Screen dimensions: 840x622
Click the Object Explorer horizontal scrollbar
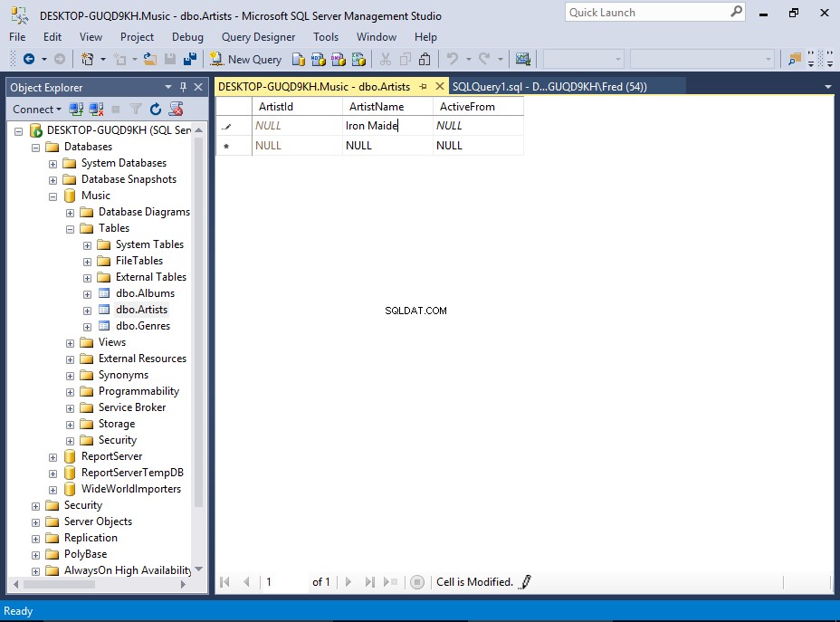[x=59, y=584]
